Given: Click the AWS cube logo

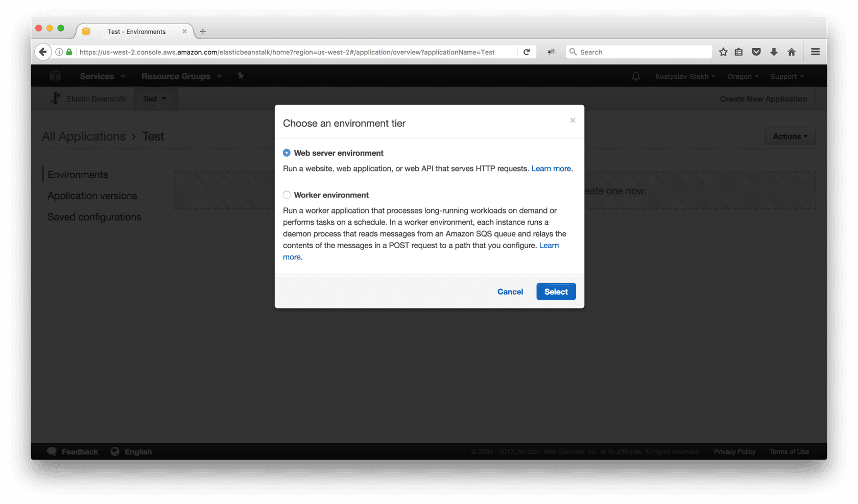Looking at the screenshot, I should point(55,76).
